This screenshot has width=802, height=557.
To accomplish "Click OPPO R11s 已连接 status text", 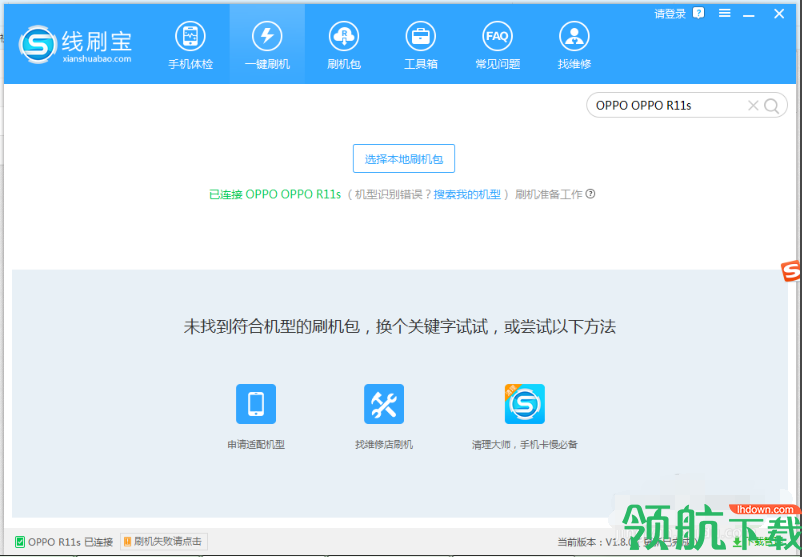I will pos(71,542).
